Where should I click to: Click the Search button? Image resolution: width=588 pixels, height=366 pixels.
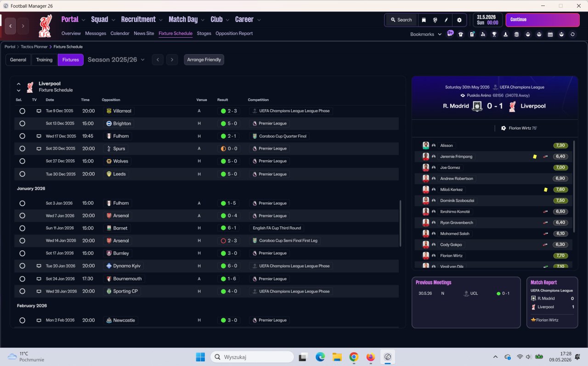click(x=401, y=20)
